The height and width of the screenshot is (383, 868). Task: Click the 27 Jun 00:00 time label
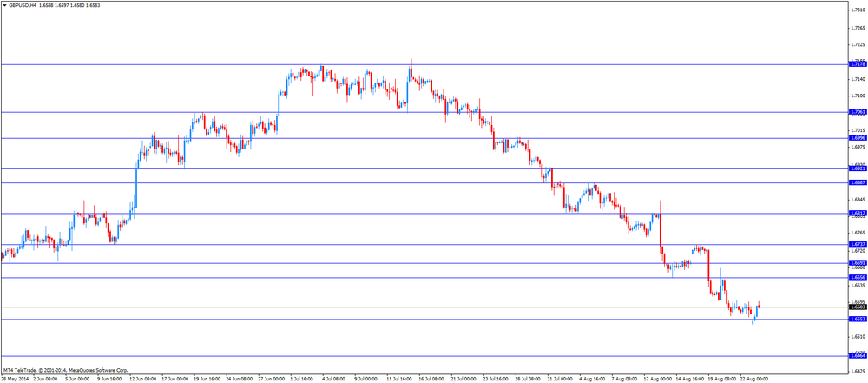(270, 379)
